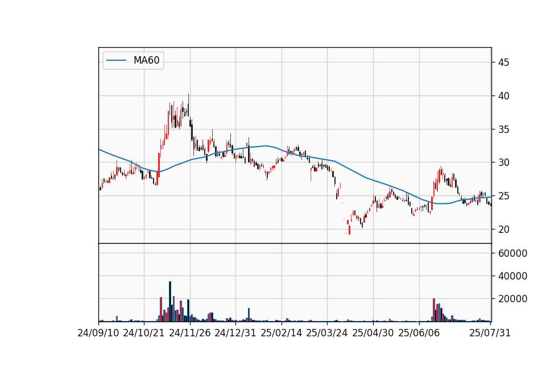This screenshot has width=546, height=392.
Task: Click the 40000 volume axis label
Action: pyautogui.click(x=512, y=276)
